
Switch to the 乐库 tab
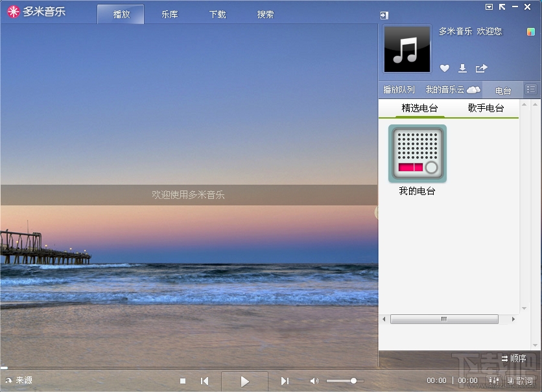(169, 14)
